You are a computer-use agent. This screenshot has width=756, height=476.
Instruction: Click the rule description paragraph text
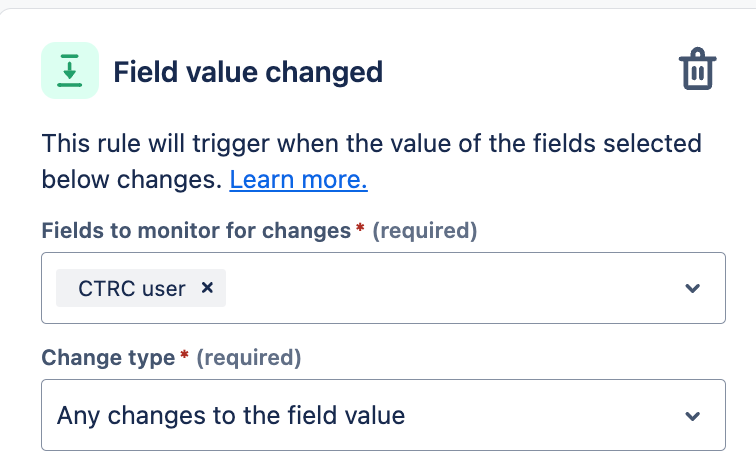point(370,144)
